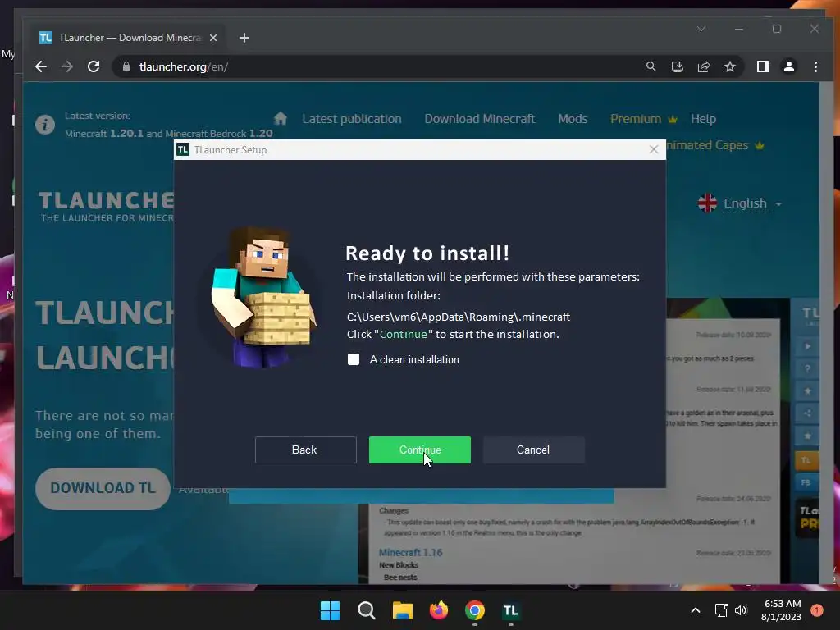The image size is (840, 630).
Task: Open Minecraft 1.16 changelog link
Action: coord(410,552)
